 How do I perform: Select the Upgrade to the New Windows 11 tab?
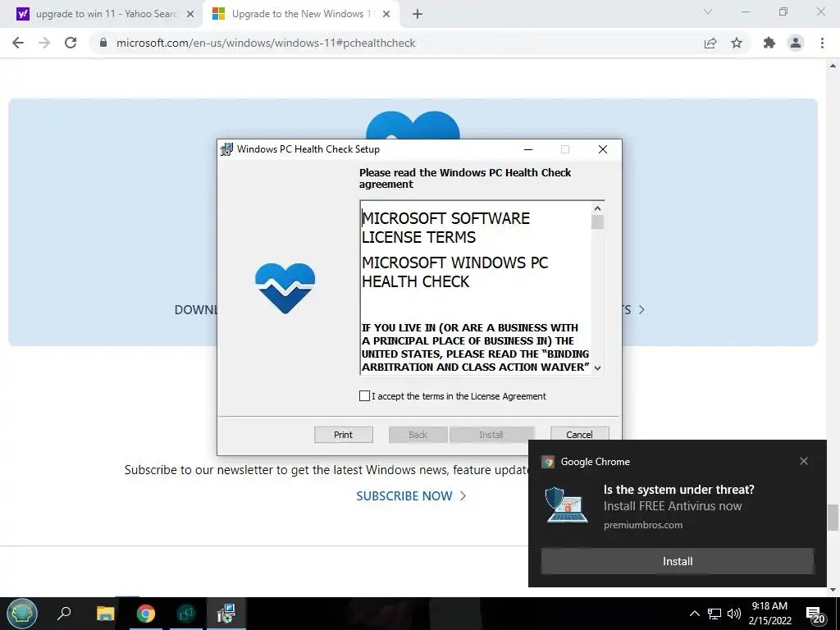click(x=300, y=15)
